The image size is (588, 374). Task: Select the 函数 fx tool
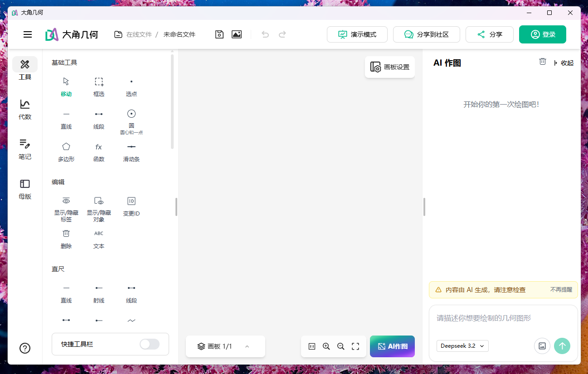coord(98,151)
